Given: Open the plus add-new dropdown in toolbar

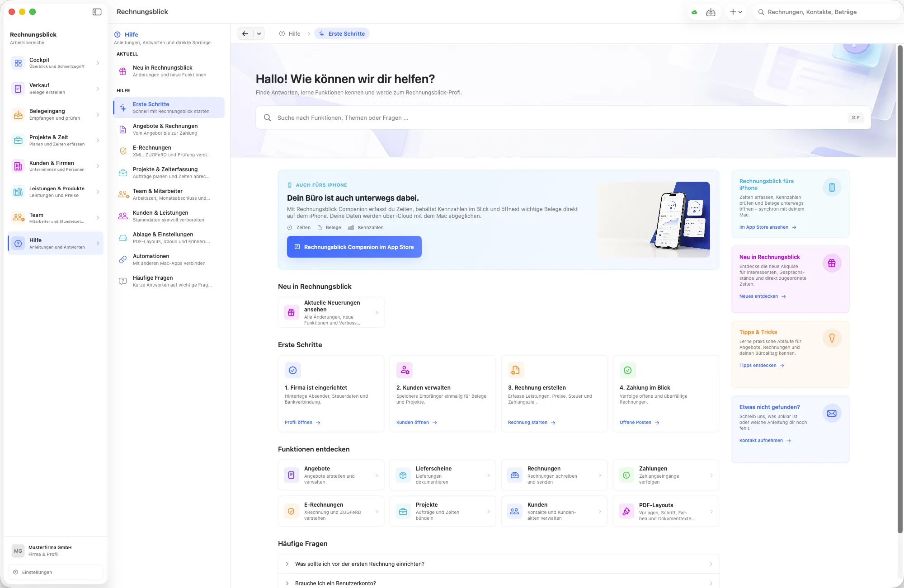Looking at the screenshot, I should tap(736, 12).
